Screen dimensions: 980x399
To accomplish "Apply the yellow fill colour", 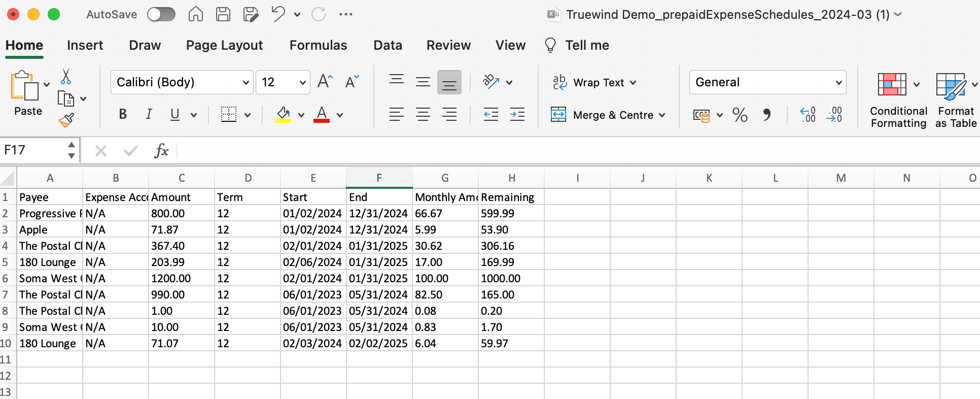I will pyautogui.click(x=283, y=114).
